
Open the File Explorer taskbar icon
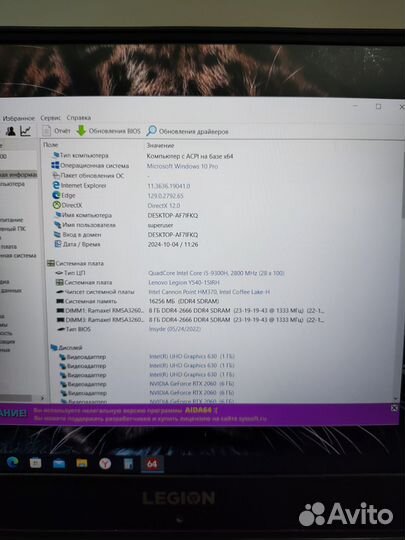(82, 463)
